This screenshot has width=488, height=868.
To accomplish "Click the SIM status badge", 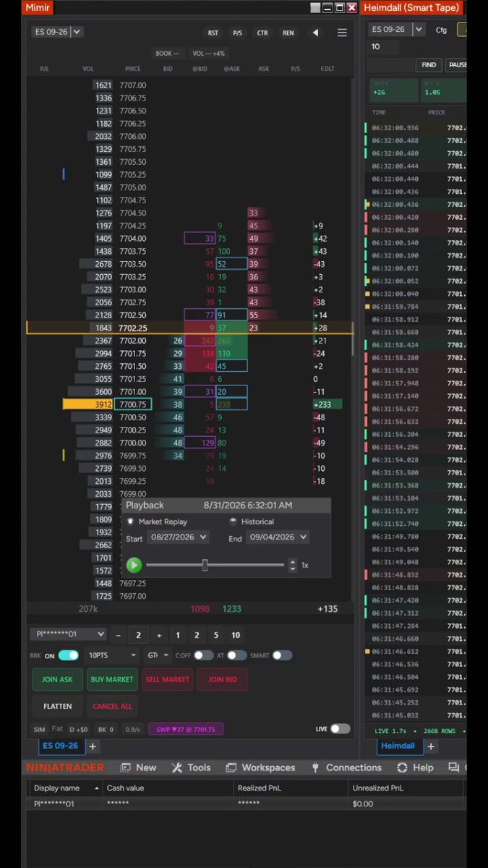I will [39, 729].
